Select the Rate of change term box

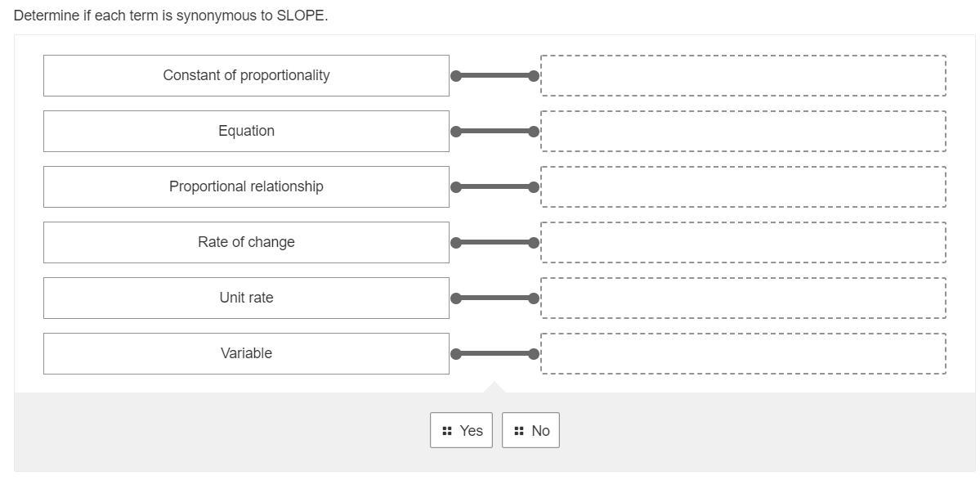click(246, 242)
